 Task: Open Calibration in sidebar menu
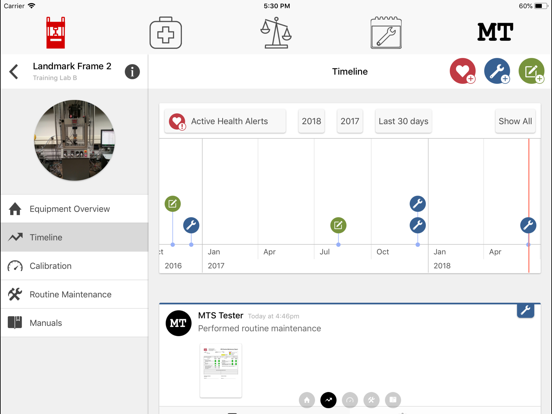click(75, 266)
